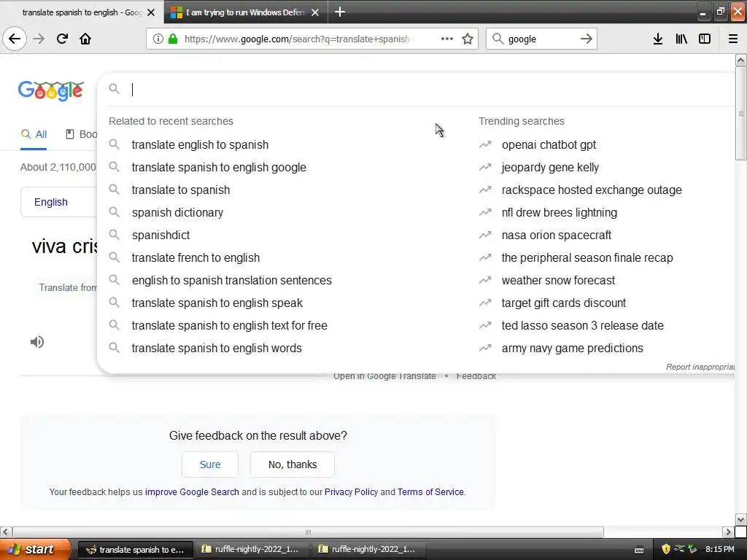
Task: Run search with the search bar arrow
Action: click(586, 39)
